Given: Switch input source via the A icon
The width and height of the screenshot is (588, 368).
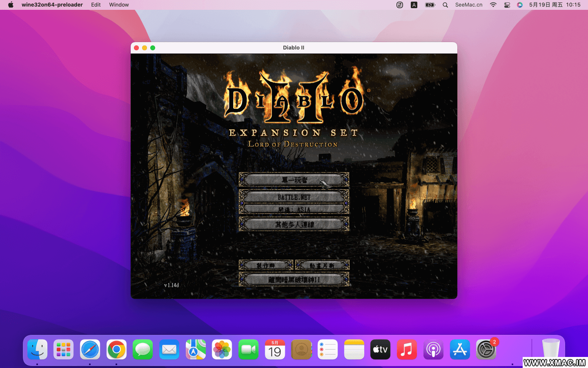Looking at the screenshot, I should point(414,5).
